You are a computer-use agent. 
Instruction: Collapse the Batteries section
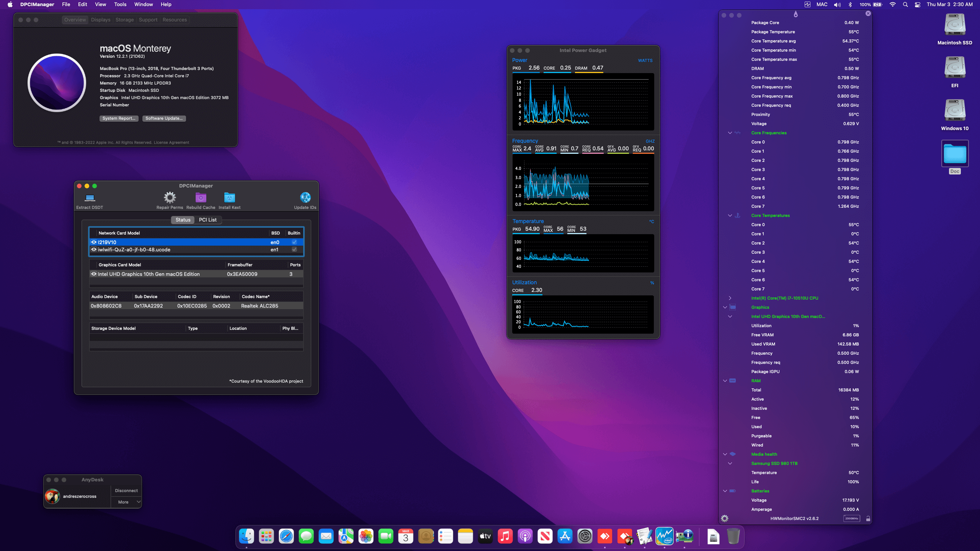725,491
